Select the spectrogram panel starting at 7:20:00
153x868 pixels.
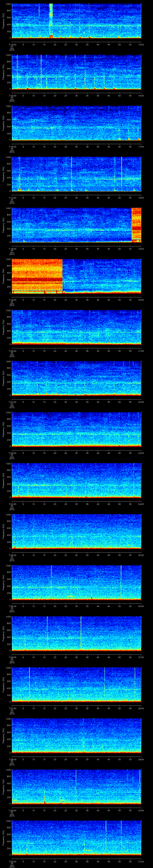click(76, 327)
